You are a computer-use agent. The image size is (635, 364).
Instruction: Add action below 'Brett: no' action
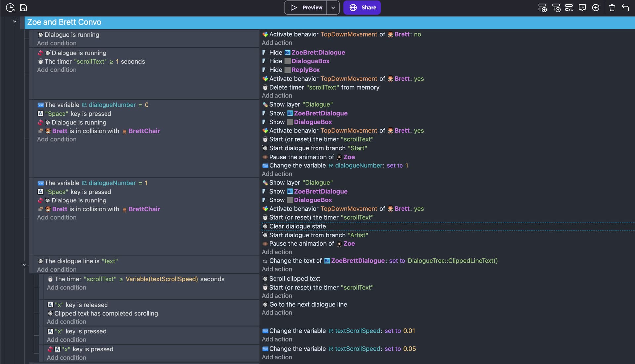277,43
